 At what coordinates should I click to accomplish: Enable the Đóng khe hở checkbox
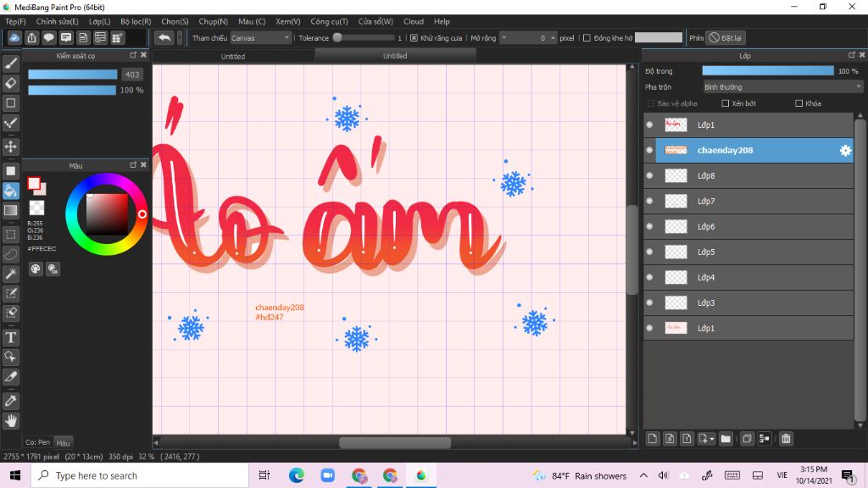point(587,38)
